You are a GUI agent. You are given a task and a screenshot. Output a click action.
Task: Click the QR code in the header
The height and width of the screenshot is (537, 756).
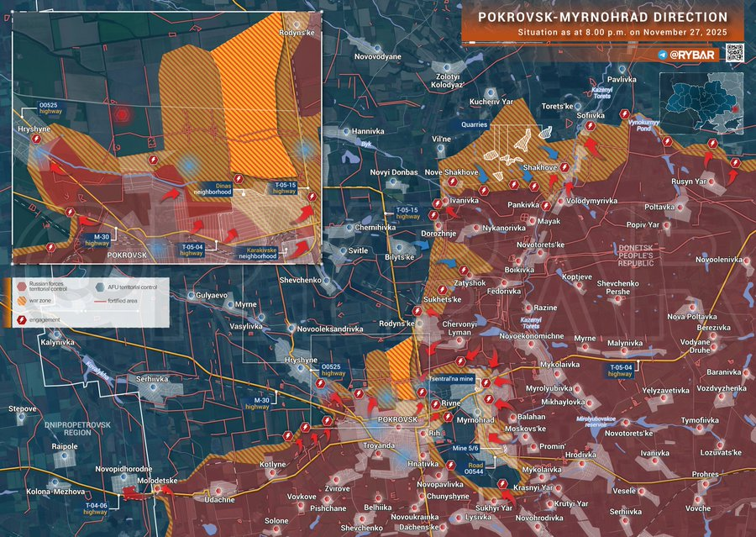click(735, 53)
